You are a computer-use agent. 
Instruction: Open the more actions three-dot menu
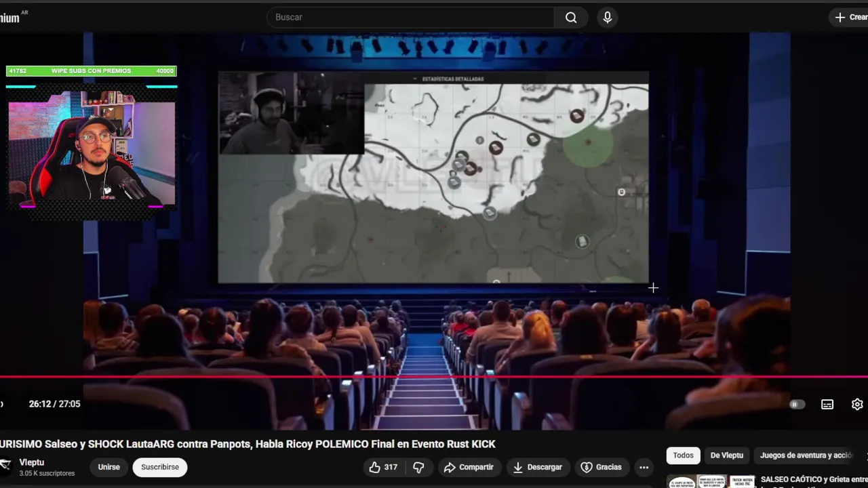click(x=644, y=467)
